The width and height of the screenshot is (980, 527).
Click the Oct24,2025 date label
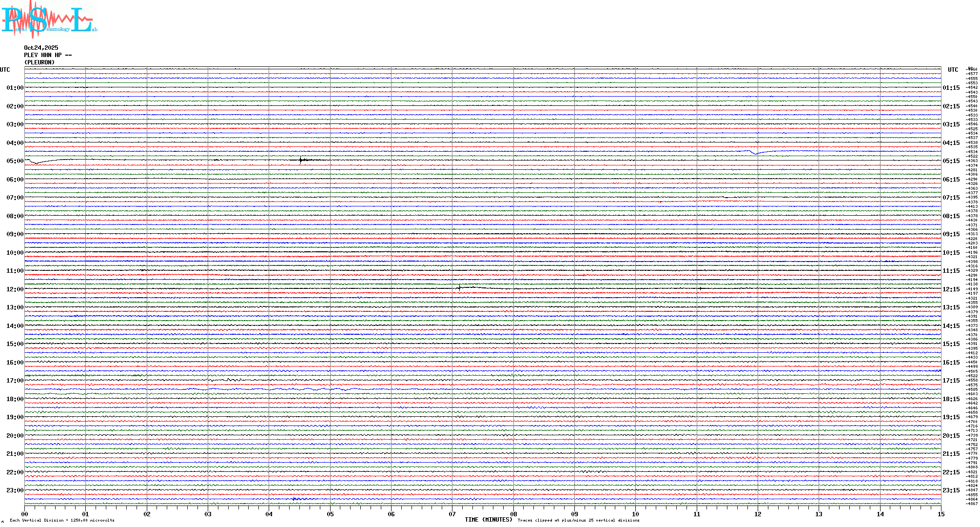pyautogui.click(x=41, y=48)
